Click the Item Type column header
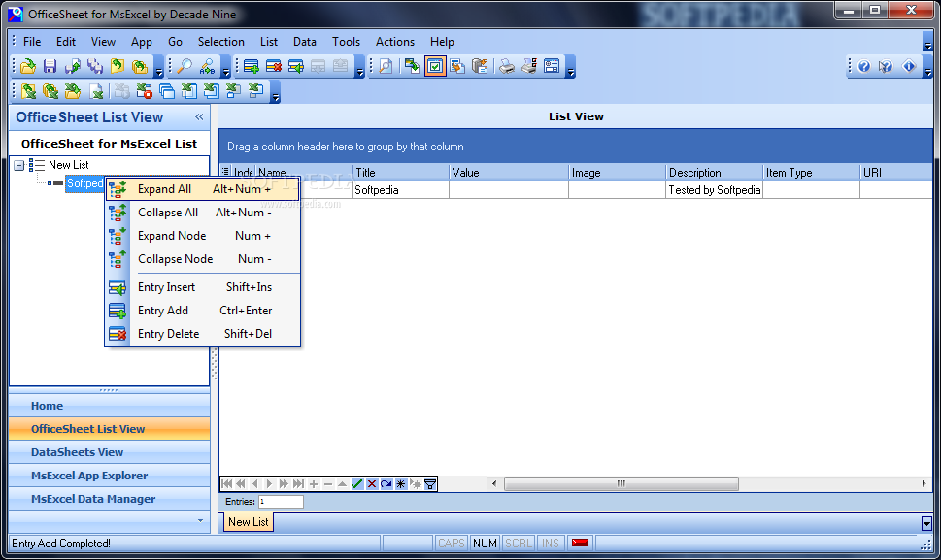The height and width of the screenshot is (560, 941). pos(812,173)
